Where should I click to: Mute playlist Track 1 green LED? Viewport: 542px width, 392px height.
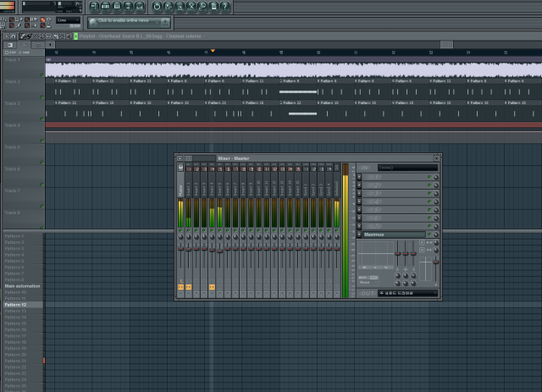[42, 75]
